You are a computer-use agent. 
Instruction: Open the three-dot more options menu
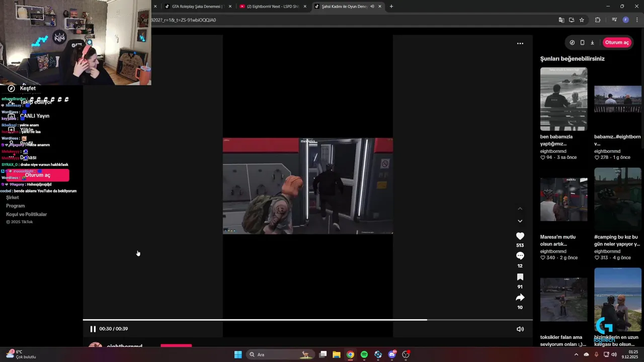click(520, 43)
